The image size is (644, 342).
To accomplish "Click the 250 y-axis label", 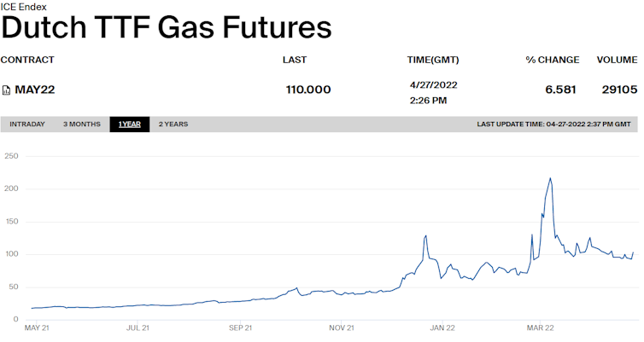I will point(10,156).
